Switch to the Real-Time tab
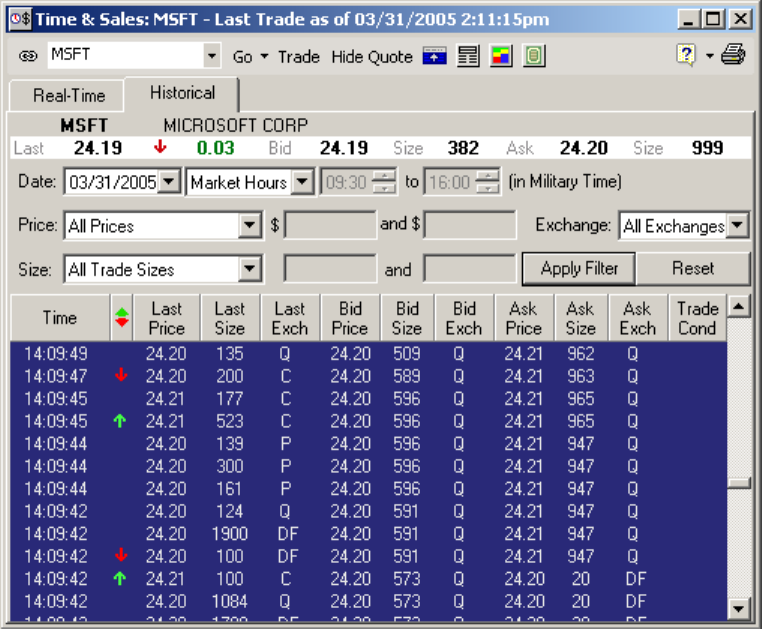The height and width of the screenshot is (629, 762). pyautogui.click(x=67, y=95)
